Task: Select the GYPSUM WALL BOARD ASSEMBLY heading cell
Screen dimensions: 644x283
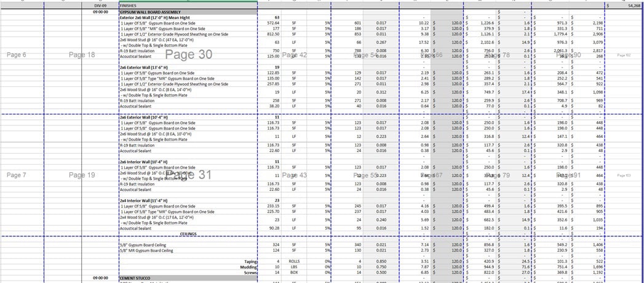Action: pos(188,12)
